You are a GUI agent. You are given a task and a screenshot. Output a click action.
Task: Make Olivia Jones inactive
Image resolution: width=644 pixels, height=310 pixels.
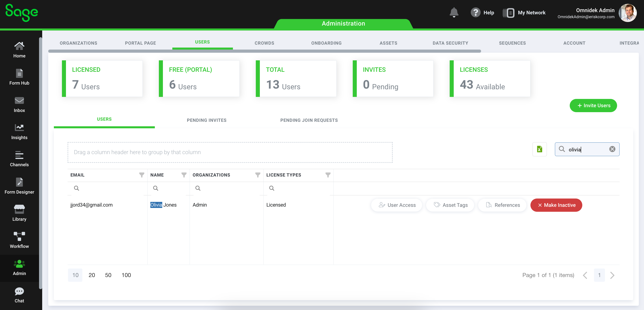point(556,205)
